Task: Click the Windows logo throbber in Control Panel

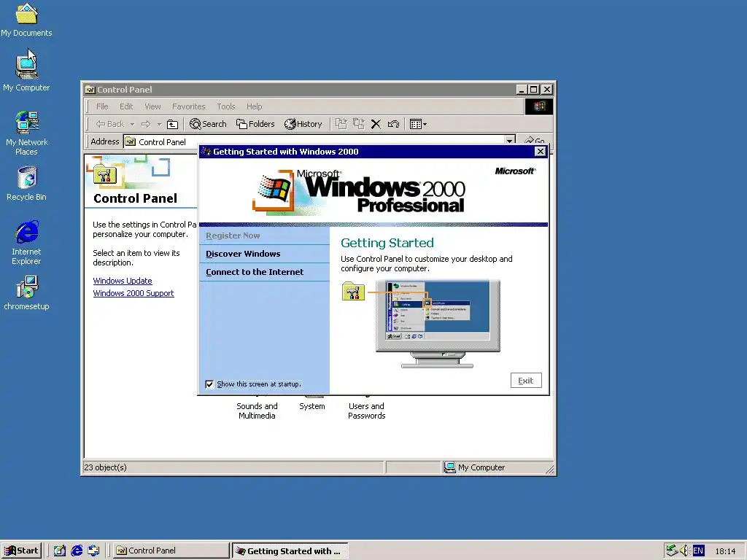Action: pos(539,106)
